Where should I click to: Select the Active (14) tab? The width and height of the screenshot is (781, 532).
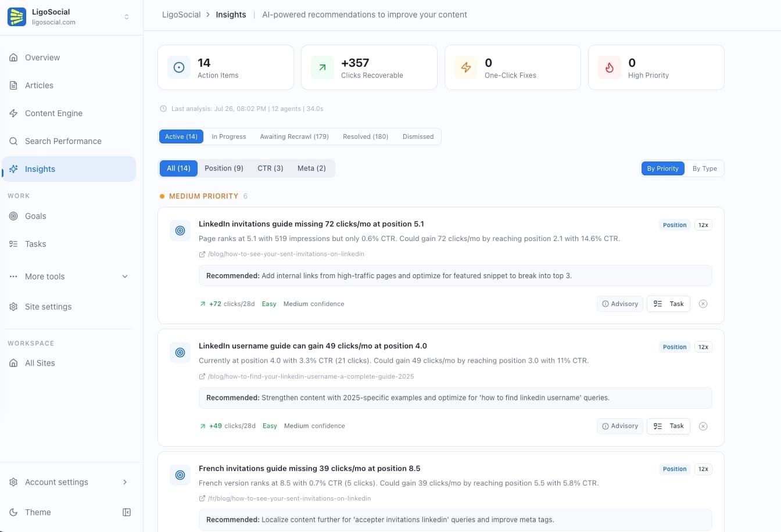click(181, 136)
